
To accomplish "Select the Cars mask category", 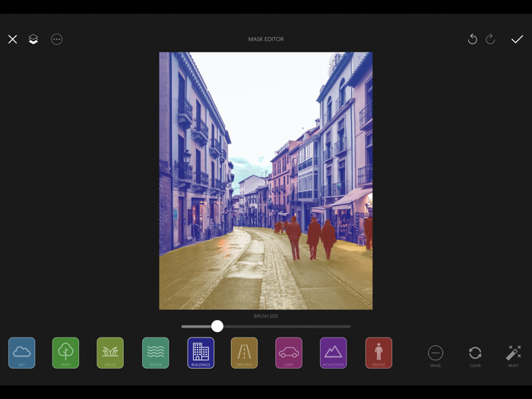I will [289, 353].
